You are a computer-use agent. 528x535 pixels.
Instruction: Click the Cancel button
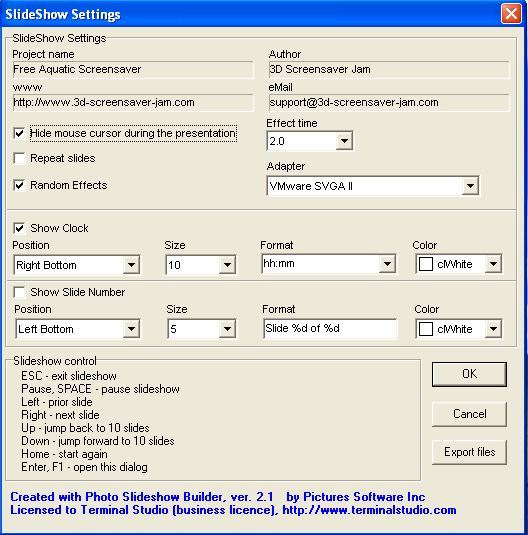469,414
